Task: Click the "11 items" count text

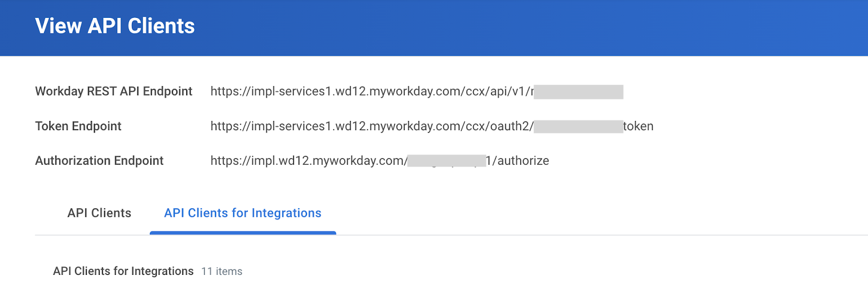Action: click(x=222, y=272)
